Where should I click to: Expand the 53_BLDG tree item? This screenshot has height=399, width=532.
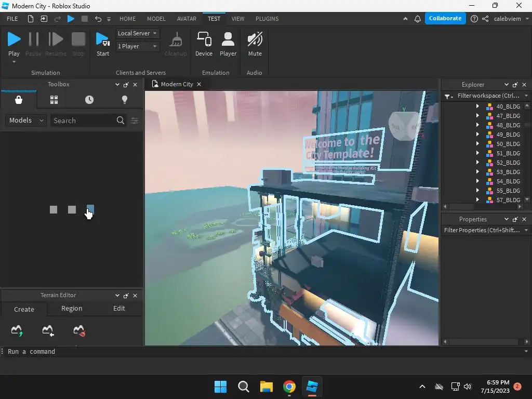point(477,171)
